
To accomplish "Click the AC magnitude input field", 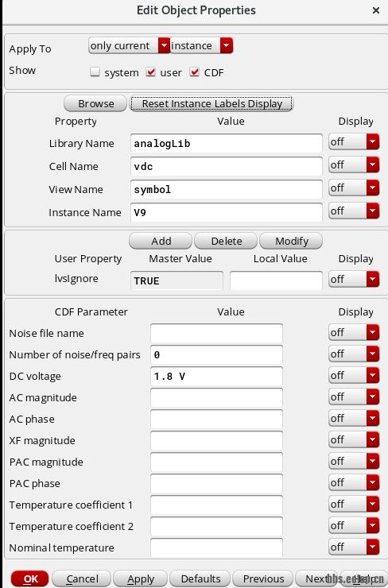I will (x=216, y=397).
